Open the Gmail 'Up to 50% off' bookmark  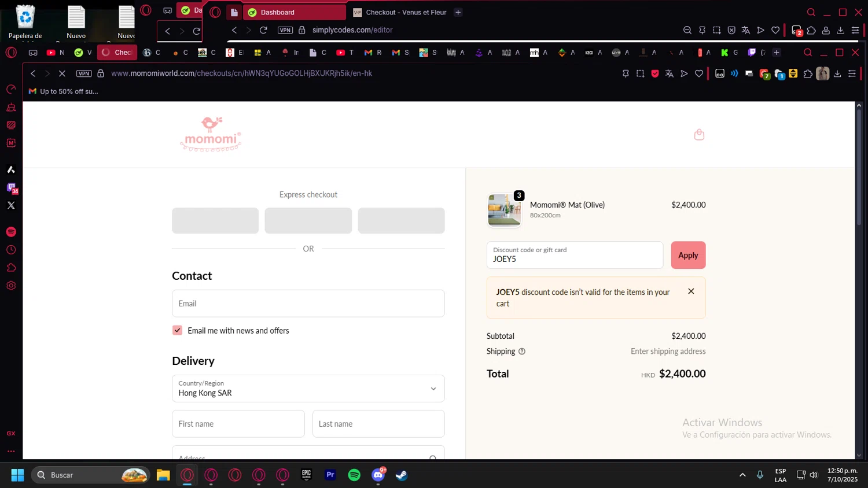(x=64, y=91)
